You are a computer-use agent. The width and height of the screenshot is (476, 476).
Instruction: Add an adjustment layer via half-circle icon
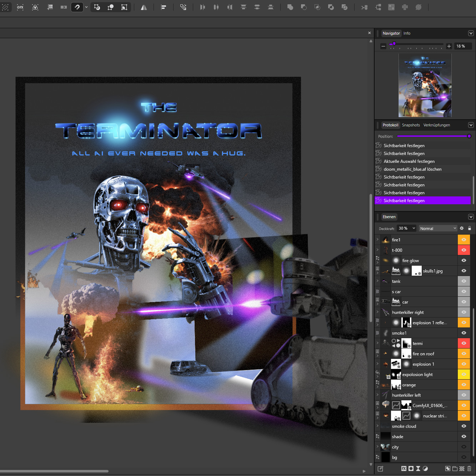pyautogui.click(x=425, y=469)
